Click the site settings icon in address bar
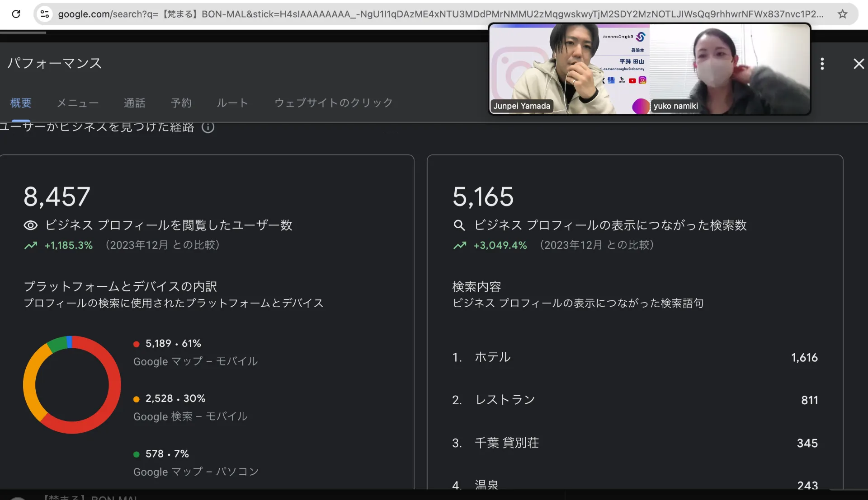Image resolution: width=868 pixels, height=500 pixels. click(45, 14)
